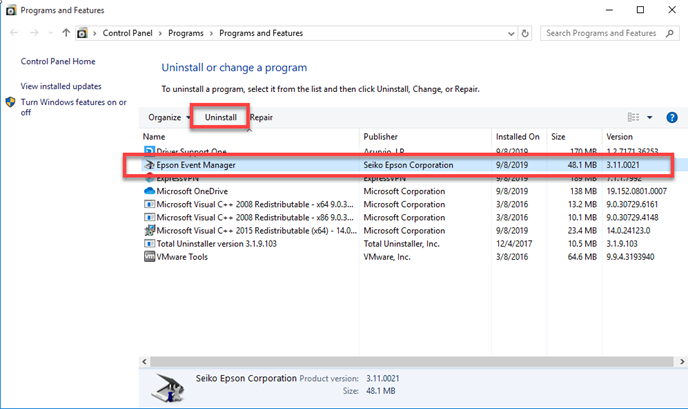
Task: Sort by the Publisher column header
Action: [380, 137]
